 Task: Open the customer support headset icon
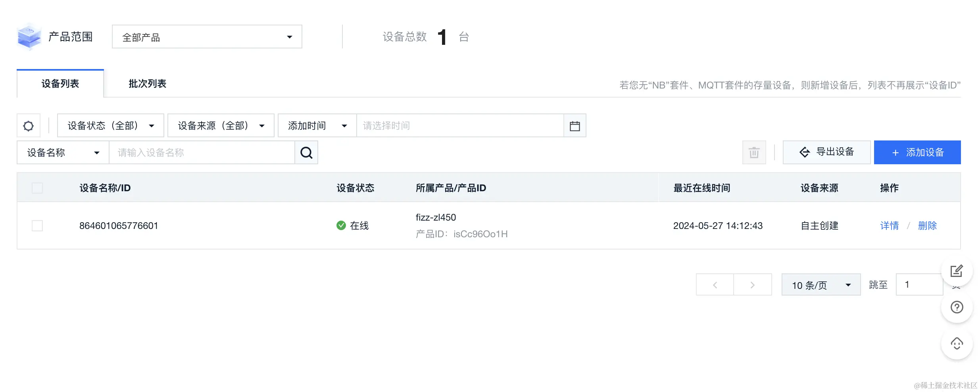coord(957,344)
